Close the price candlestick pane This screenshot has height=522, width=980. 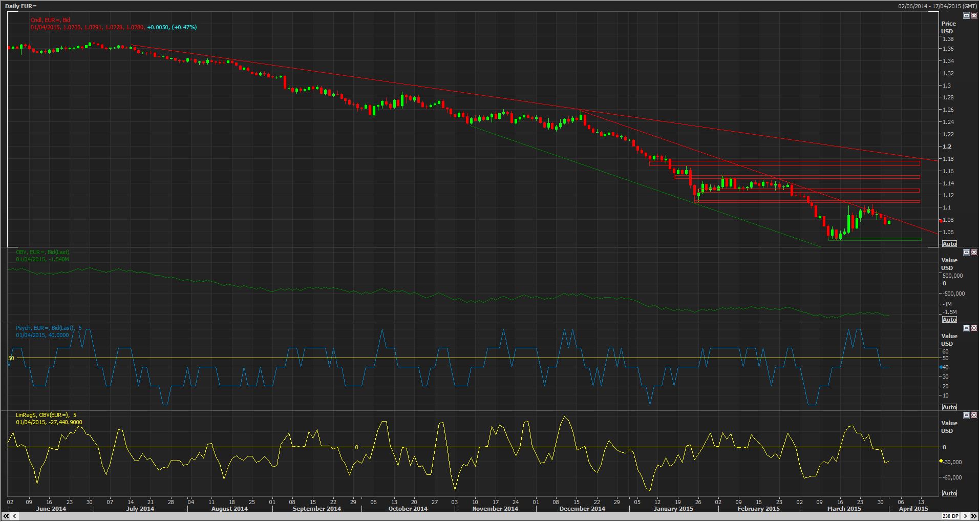[974, 16]
